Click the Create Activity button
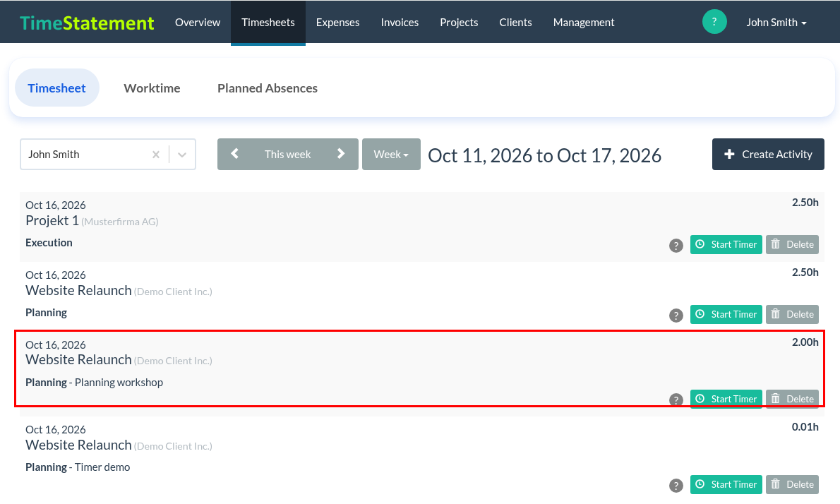This screenshot has width=840, height=504. click(x=768, y=155)
